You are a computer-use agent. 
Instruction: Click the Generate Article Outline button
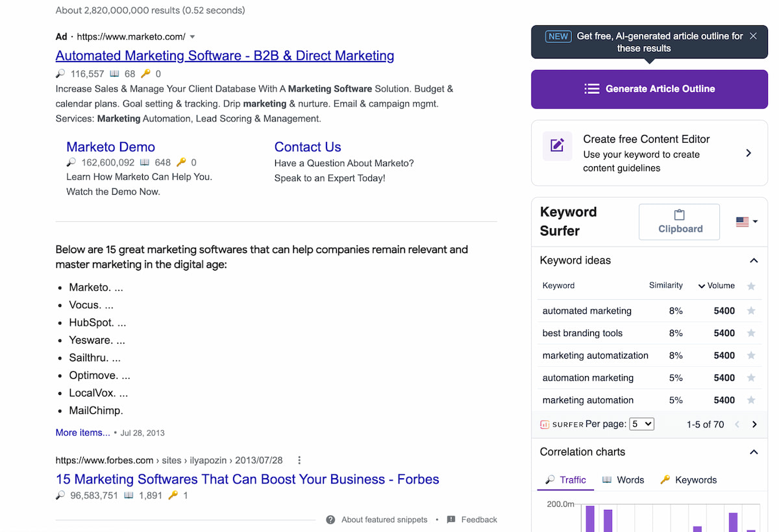tap(649, 89)
